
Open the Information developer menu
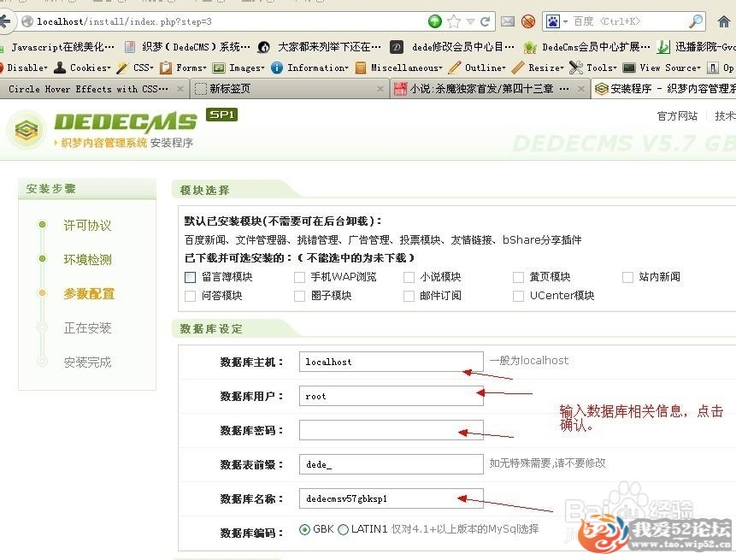[309, 68]
